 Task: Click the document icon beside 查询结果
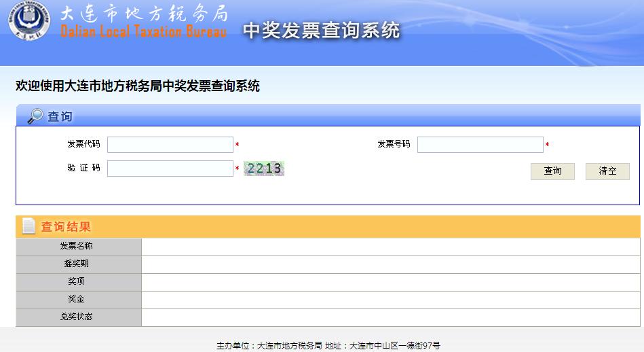(29, 226)
